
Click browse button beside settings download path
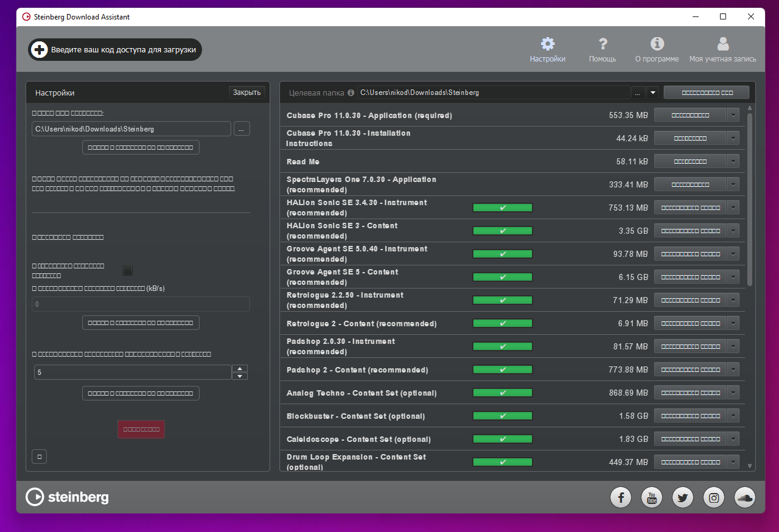(x=242, y=129)
